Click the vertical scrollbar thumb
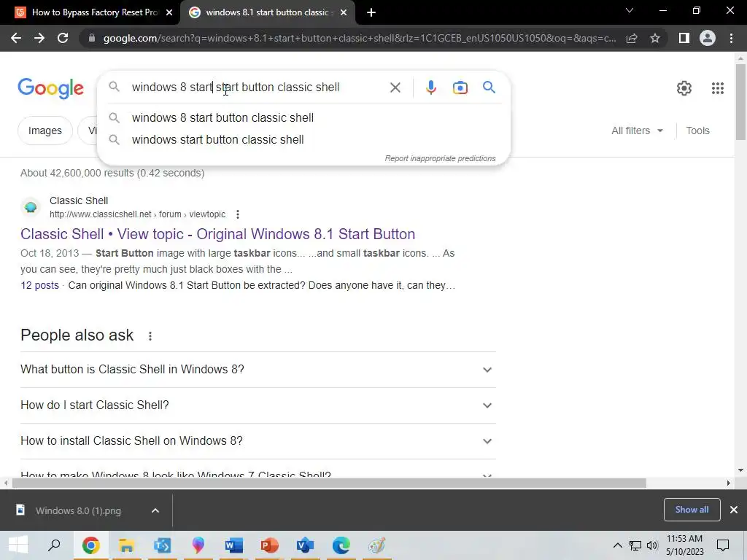Screen dimensions: 747x560 pos(740,101)
